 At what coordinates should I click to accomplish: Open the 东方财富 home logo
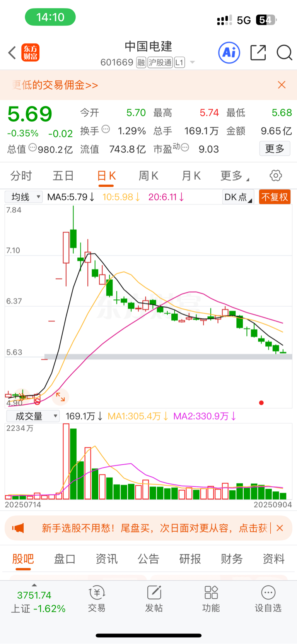coord(31,53)
